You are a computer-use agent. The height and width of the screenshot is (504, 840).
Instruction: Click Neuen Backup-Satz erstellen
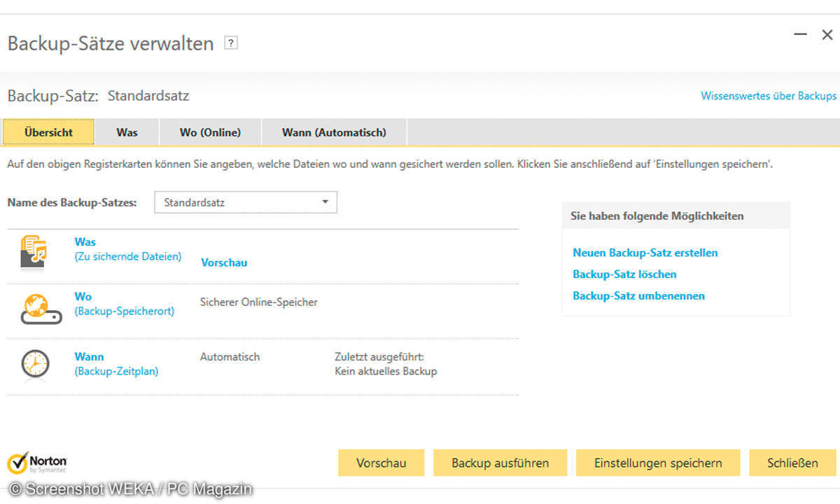(x=645, y=253)
